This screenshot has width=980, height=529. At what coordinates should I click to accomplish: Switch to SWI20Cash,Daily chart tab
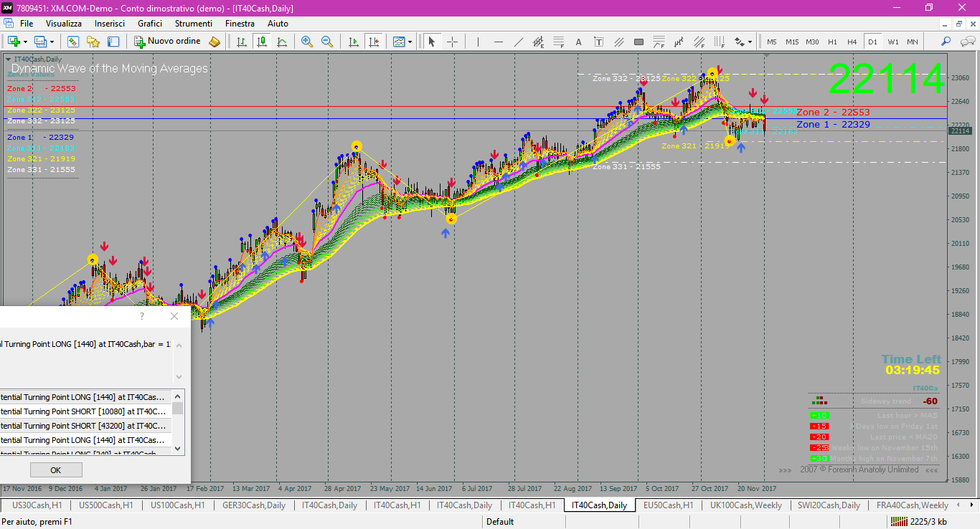829,505
